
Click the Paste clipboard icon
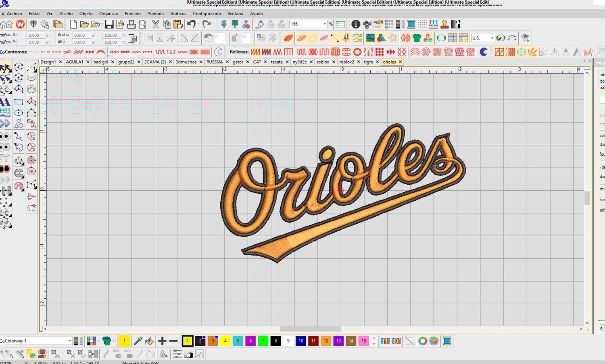tap(178, 24)
